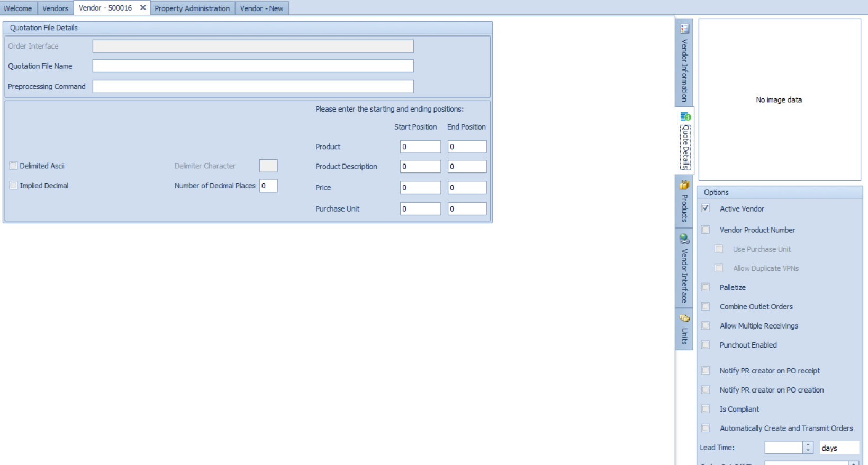Click the Use Purchase Unit checkbox
The height and width of the screenshot is (465, 868).
(x=719, y=249)
